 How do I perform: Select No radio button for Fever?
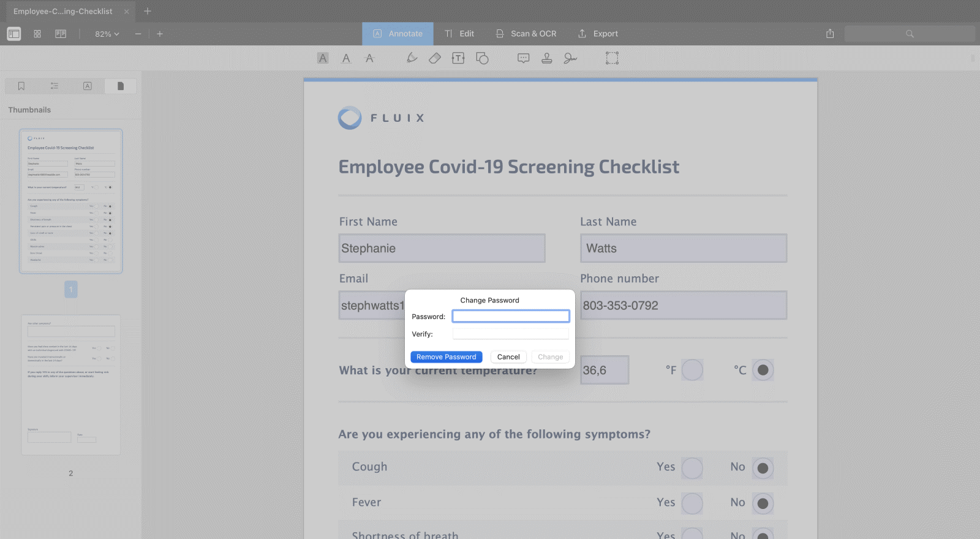point(763,503)
